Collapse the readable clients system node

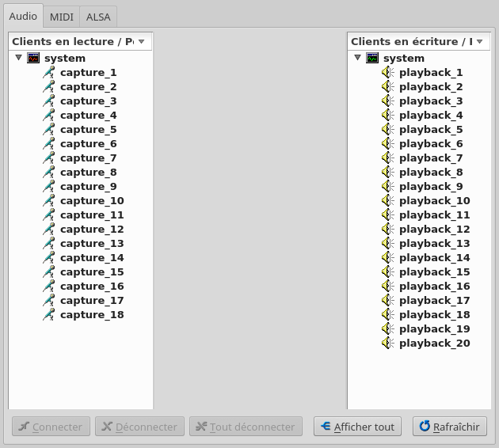point(19,58)
